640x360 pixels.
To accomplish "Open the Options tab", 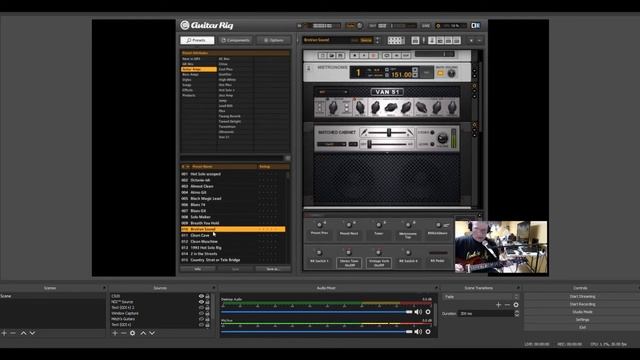I will pos(273,40).
